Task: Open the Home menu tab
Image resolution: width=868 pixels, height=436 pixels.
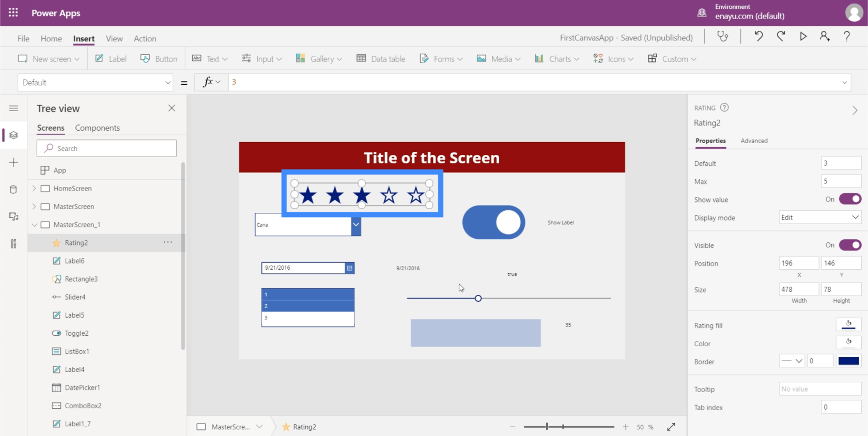Action: [51, 39]
